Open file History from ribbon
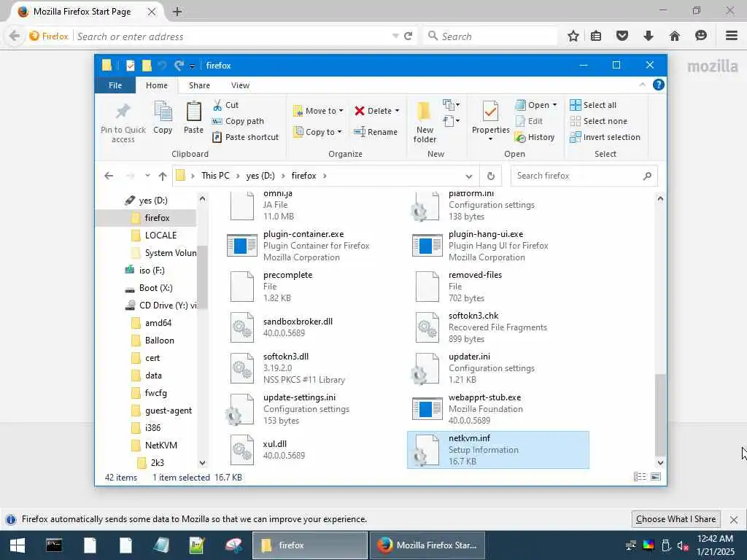The height and width of the screenshot is (560, 747). [535, 137]
